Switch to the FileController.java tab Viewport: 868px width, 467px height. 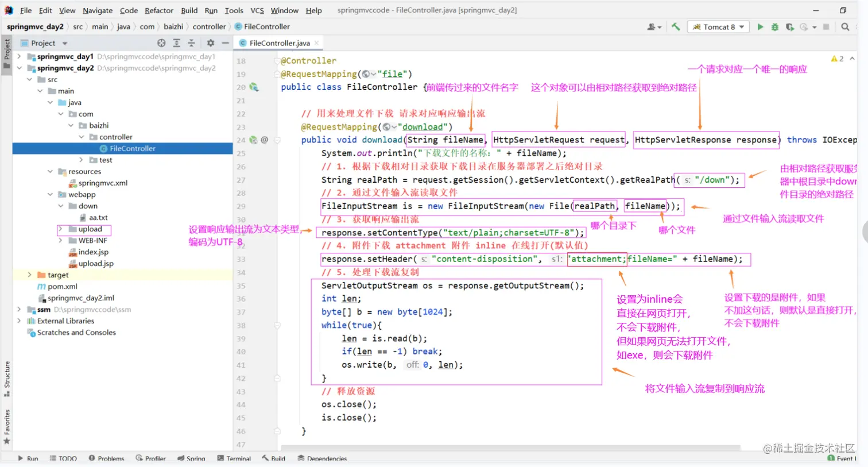pos(279,43)
